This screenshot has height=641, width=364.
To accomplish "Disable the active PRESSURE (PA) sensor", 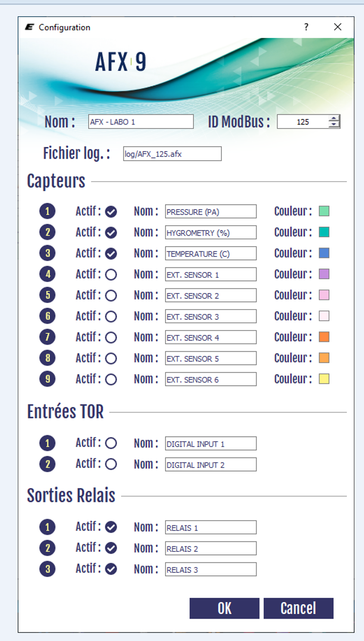I will (x=112, y=211).
